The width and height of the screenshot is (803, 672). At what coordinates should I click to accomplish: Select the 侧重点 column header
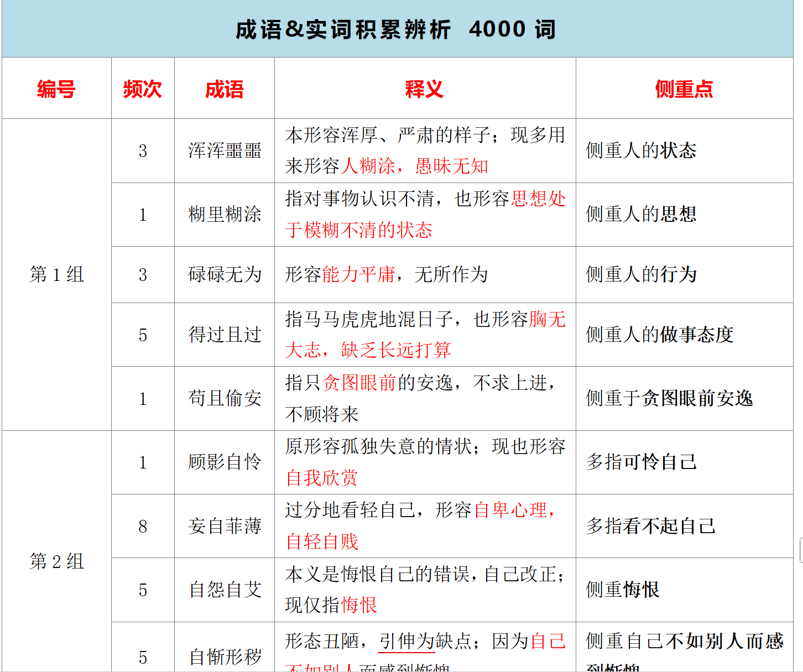[684, 88]
